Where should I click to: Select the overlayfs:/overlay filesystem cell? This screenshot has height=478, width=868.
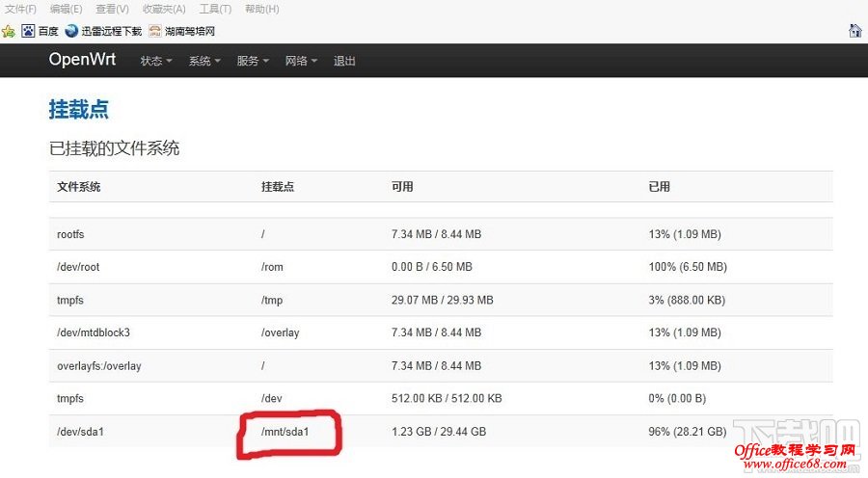point(99,365)
